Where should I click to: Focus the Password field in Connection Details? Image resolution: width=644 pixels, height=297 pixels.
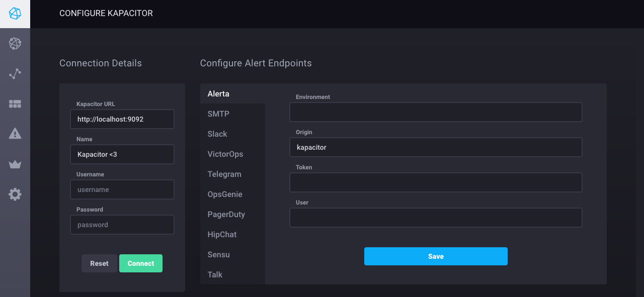[122, 225]
